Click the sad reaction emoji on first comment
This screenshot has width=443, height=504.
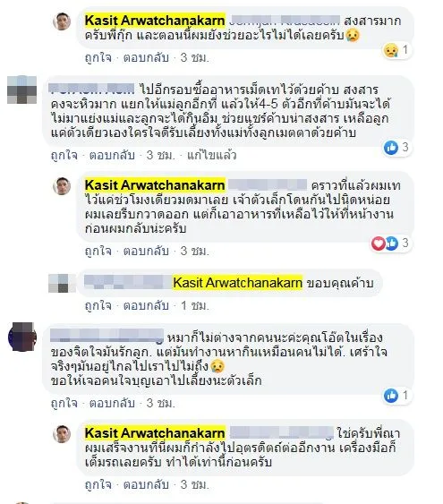(390, 50)
